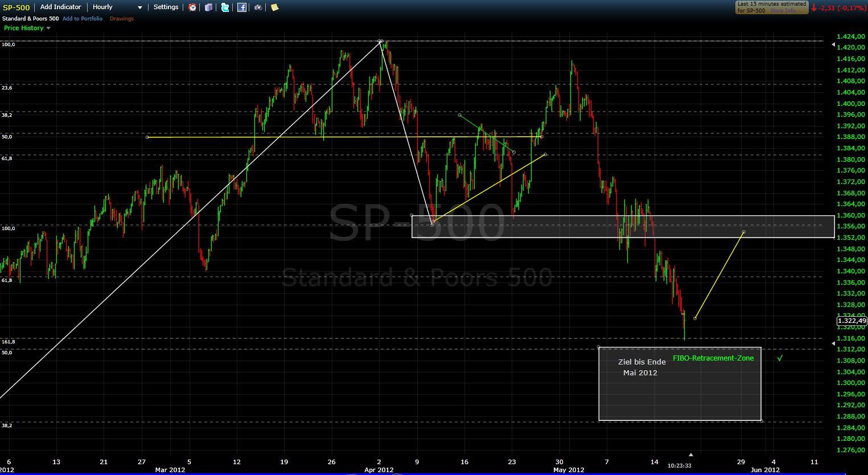Expand the Price History dropdown arrow
Screen dimensions: 868x475
tap(48, 28)
